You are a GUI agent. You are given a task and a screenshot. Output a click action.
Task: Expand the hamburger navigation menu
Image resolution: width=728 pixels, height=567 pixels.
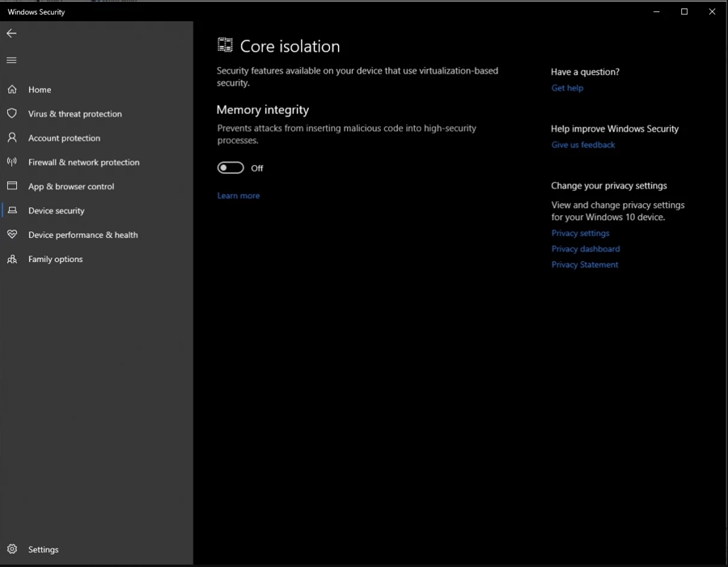tap(11, 60)
